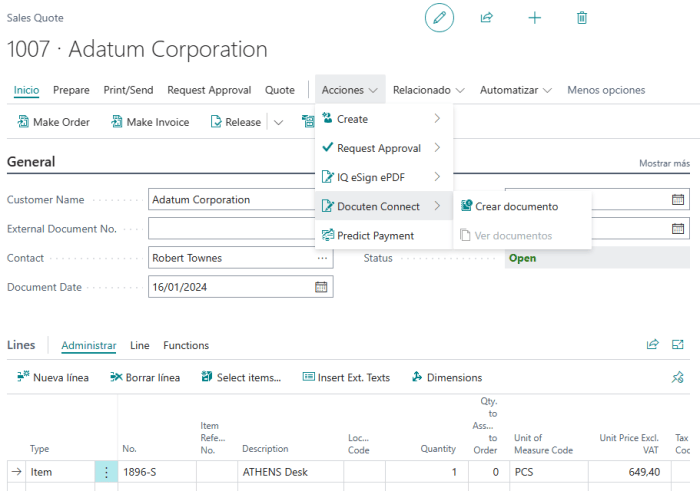The image size is (700, 491).
Task: Click Unit Price cell 649,40
Action: 630,472
